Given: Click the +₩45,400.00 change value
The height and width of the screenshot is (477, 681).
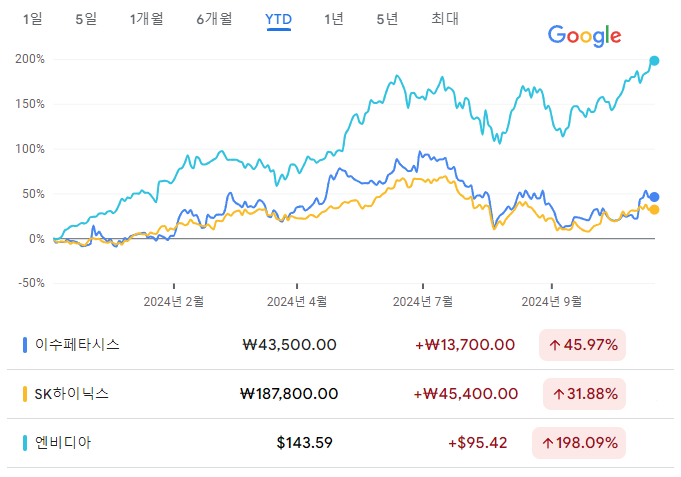Looking at the screenshot, I should click(466, 394).
